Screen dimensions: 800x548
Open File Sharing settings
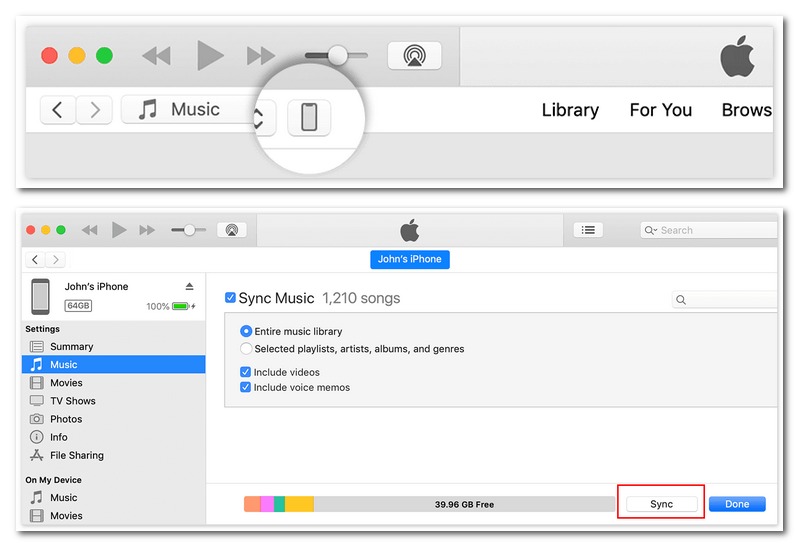coord(113,455)
